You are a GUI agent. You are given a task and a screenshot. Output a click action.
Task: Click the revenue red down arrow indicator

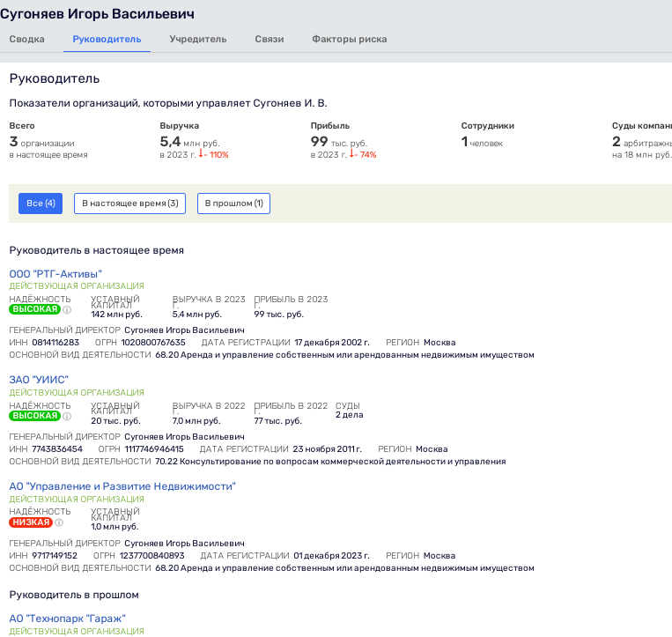coord(201,155)
